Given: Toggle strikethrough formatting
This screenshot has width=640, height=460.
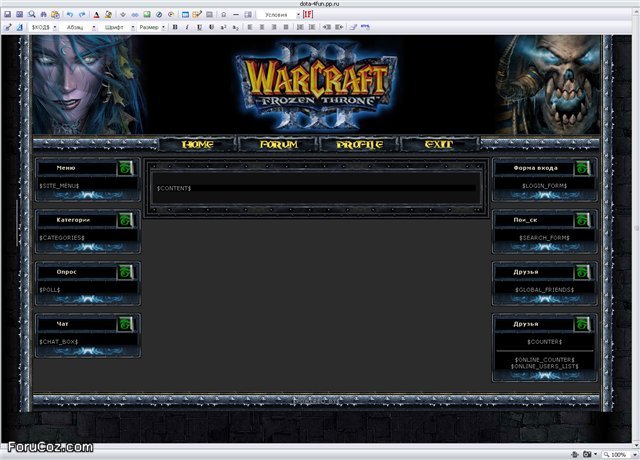Looking at the screenshot, I should [211, 27].
